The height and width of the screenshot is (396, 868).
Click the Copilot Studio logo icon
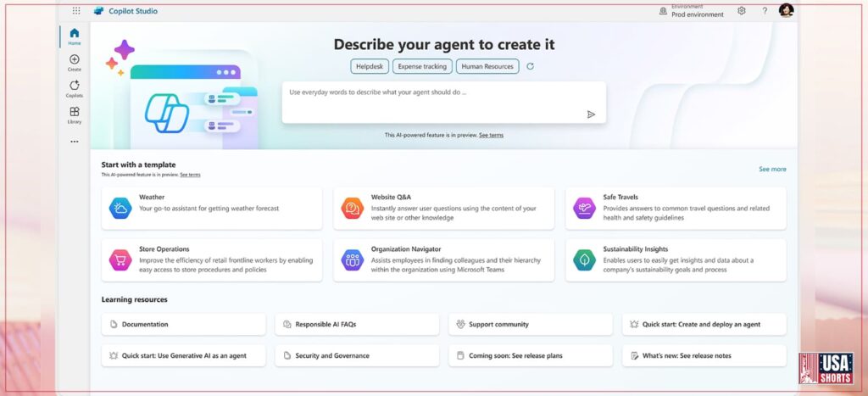[99, 10]
